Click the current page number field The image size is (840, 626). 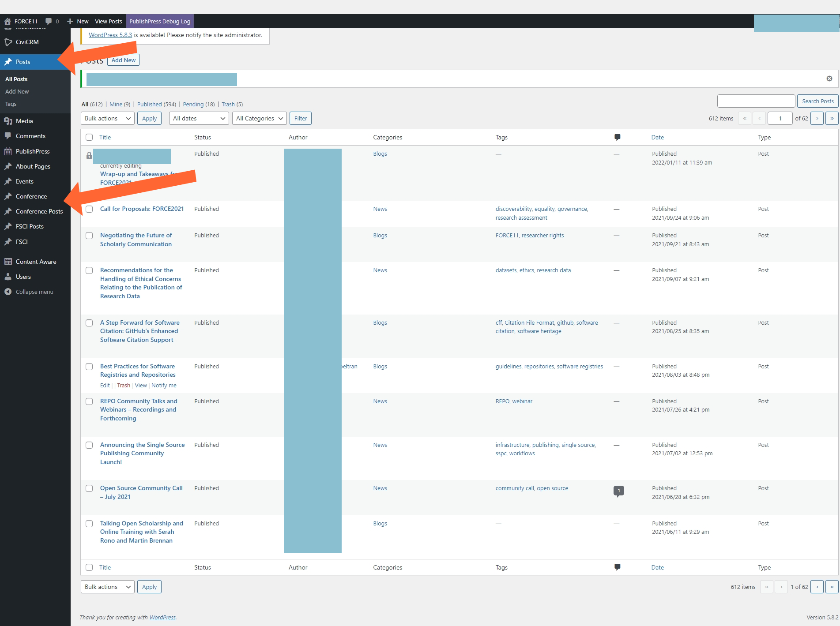click(780, 118)
